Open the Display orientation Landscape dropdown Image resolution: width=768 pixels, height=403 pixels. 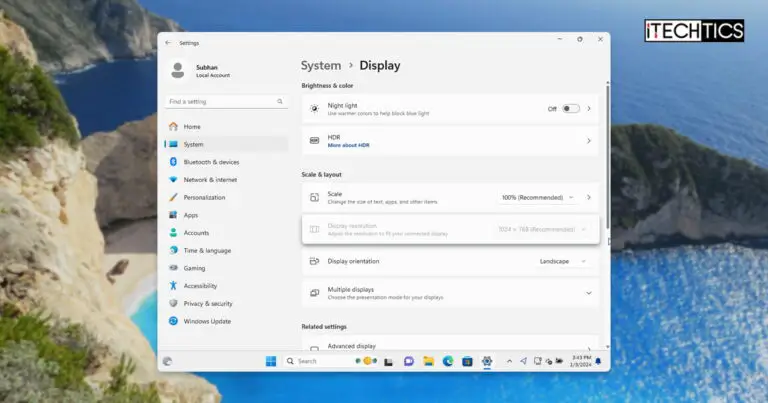(x=559, y=261)
